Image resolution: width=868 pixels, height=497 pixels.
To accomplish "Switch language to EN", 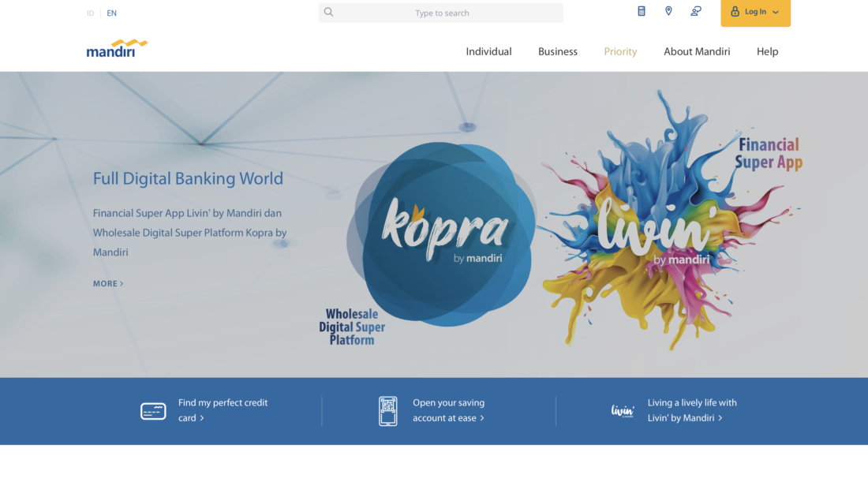I will [x=112, y=13].
